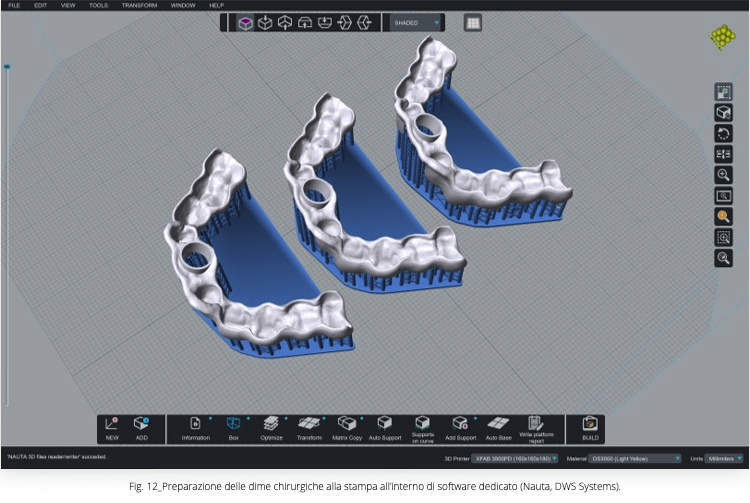
Task: Open the TRANSFORM menu
Action: 139,5
